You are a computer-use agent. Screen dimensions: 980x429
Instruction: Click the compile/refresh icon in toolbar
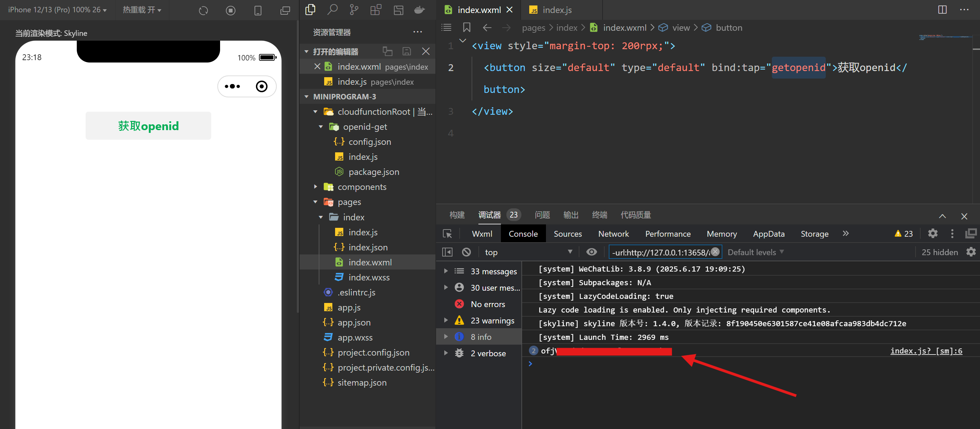203,10
